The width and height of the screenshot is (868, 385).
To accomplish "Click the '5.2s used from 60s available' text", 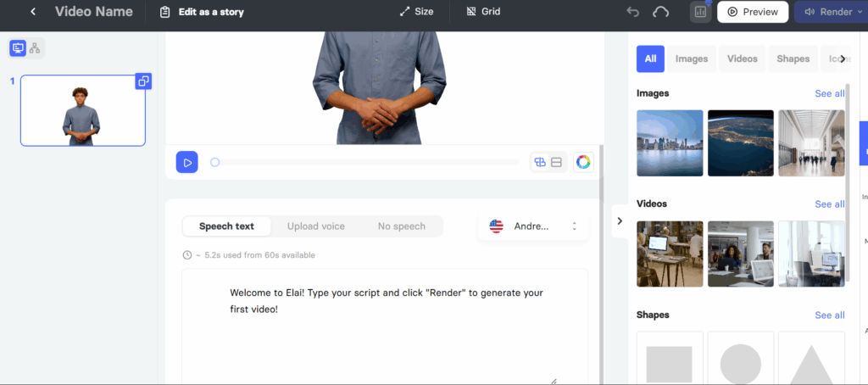I will 259,255.
